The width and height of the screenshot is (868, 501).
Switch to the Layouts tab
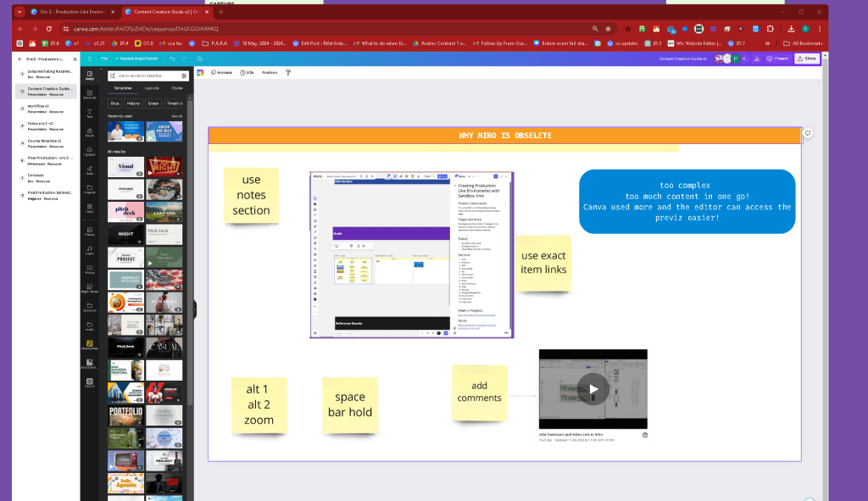(152, 88)
